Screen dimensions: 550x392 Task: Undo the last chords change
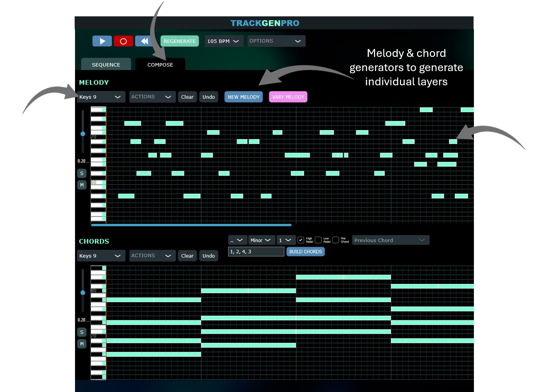[x=209, y=256]
